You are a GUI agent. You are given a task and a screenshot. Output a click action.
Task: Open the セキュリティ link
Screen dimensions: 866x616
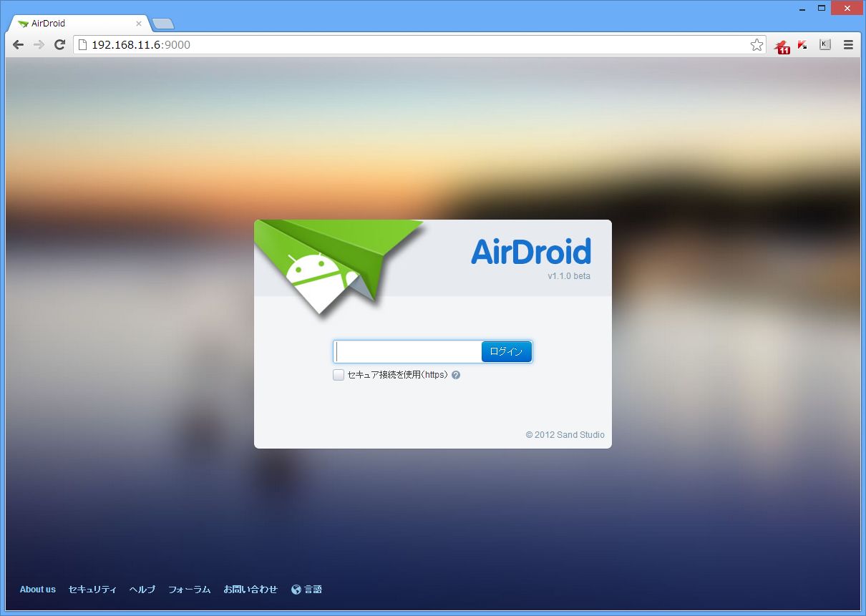[x=92, y=590]
